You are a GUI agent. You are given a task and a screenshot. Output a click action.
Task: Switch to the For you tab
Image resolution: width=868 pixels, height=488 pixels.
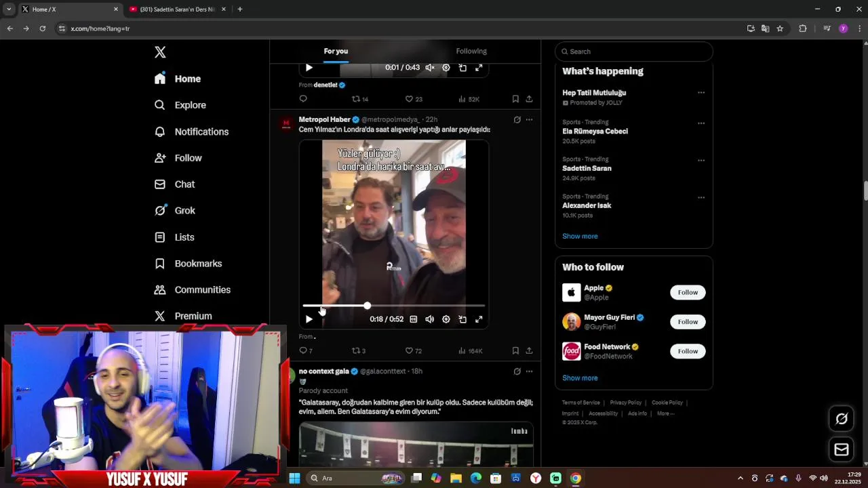336,51
